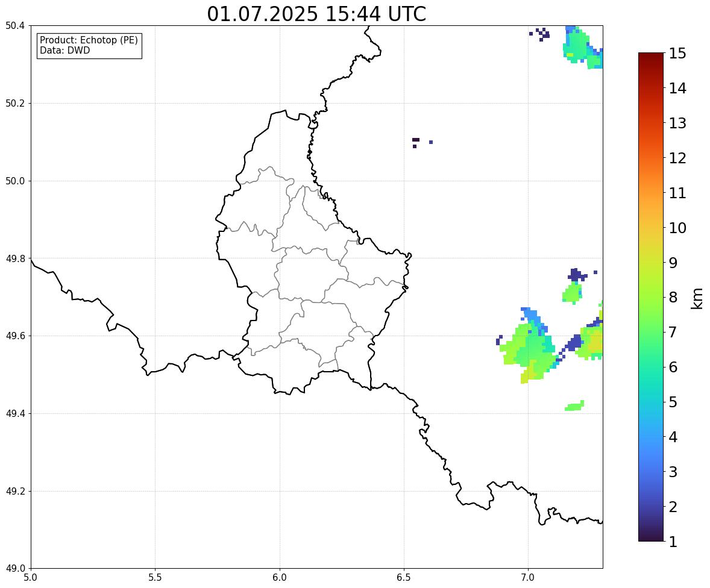The image size is (710, 588).
Task: Click the y-axis label '49.8'
Action: [14, 258]
